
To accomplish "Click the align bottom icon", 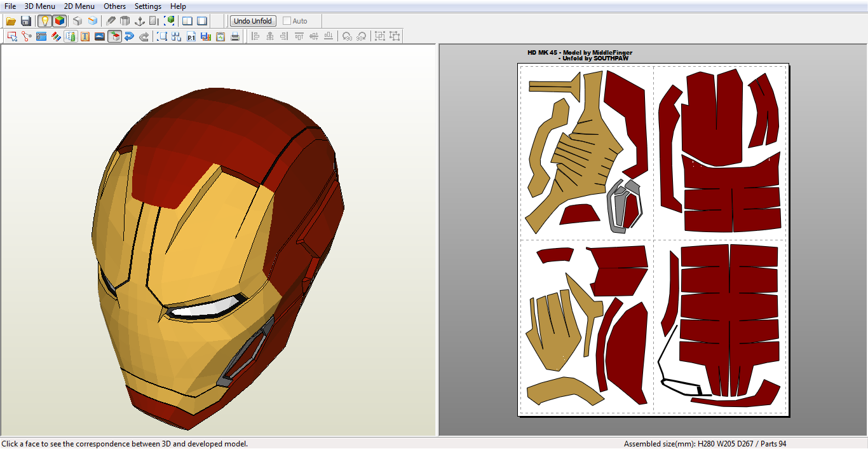I will coord(329,36).
